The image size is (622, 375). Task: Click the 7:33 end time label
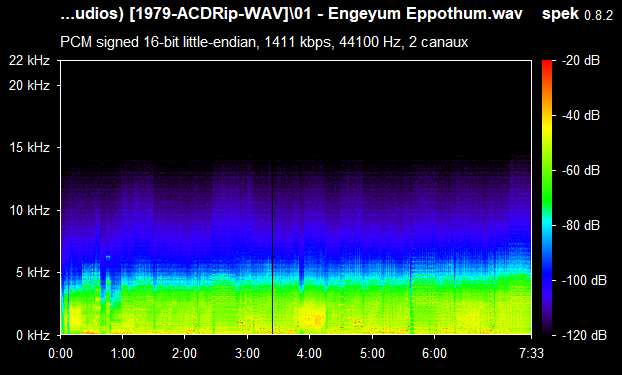click(x=531, y=353)
